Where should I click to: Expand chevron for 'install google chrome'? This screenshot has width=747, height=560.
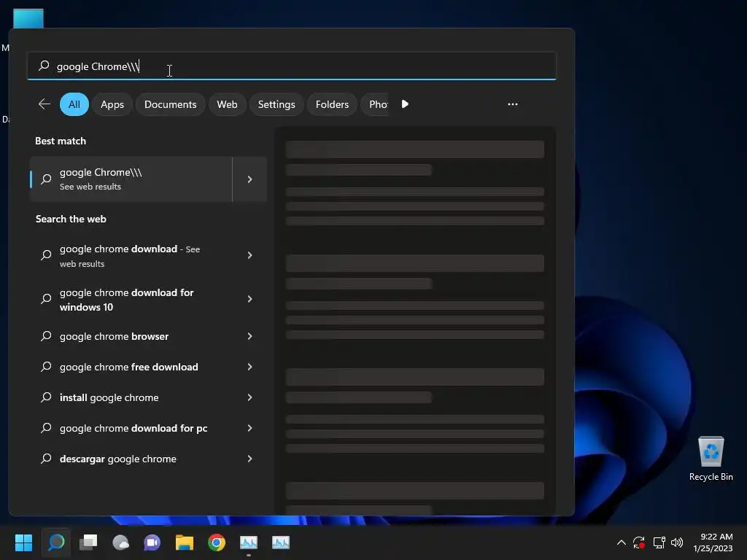click(x=249, y=397)
